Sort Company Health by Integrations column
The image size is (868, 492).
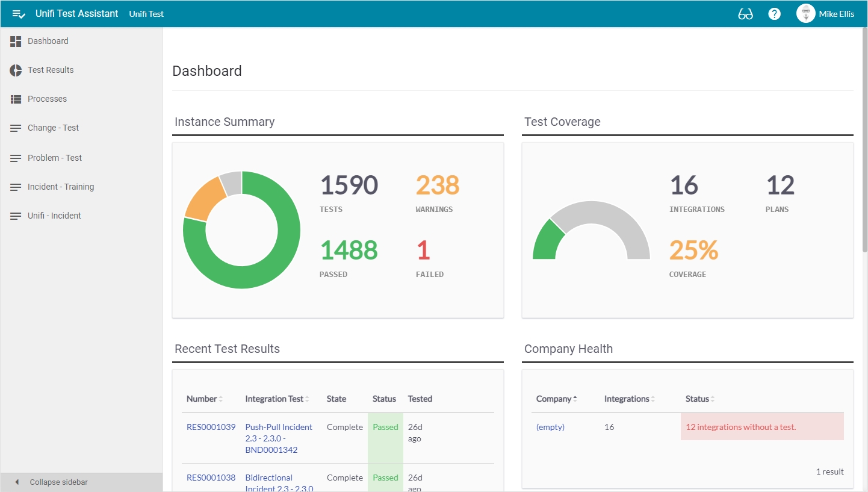tap(627, 399)
